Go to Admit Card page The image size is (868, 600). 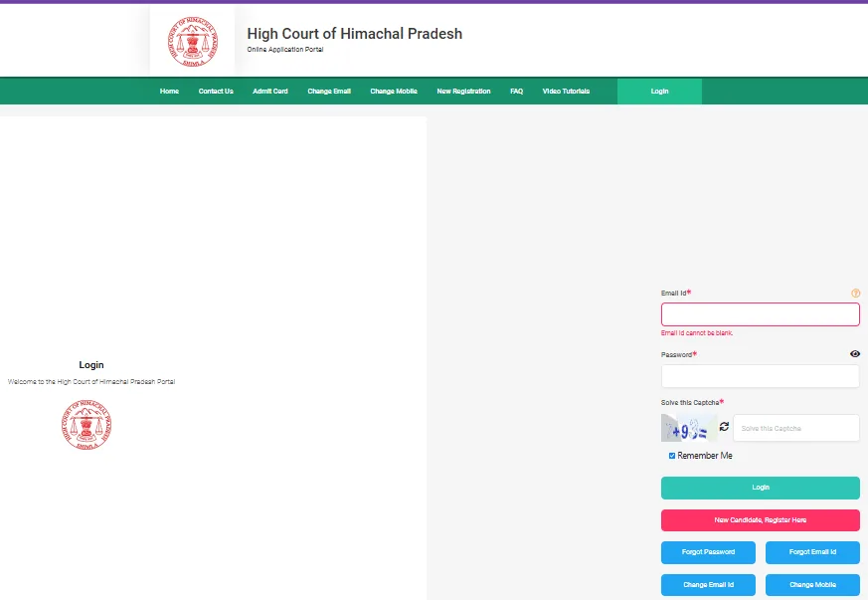tap(270, 91)
